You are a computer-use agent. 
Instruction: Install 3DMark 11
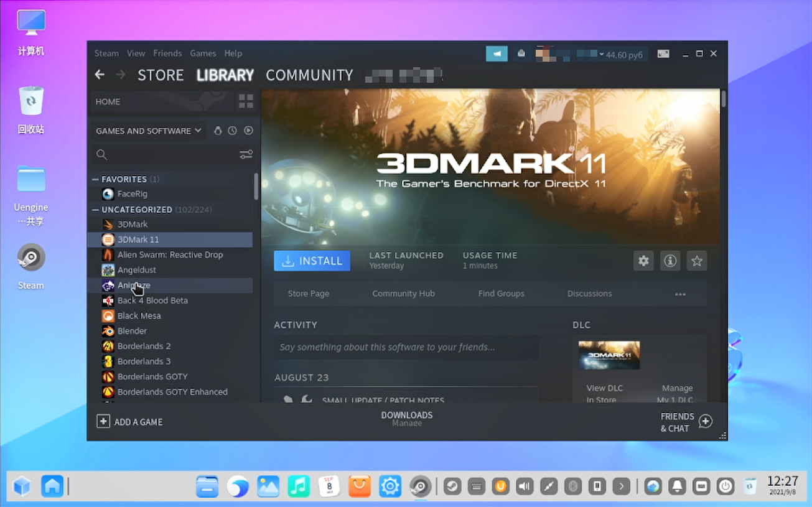[311, 261]
